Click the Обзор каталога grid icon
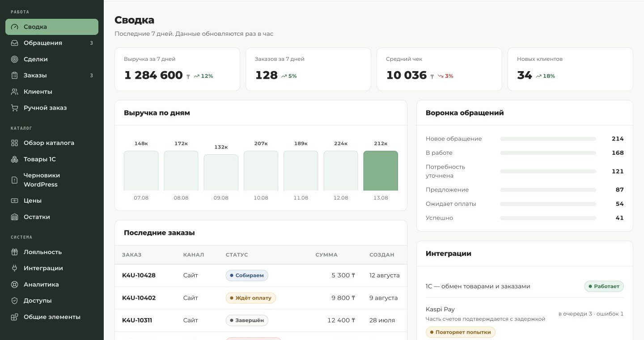 click(15, 143)
